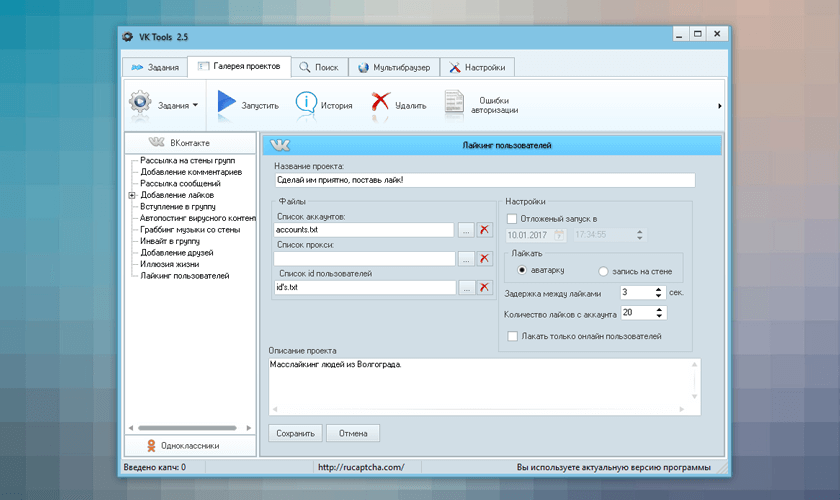
Task: Select the Одноклассники section at bottom
Action: tap(190, 446)
